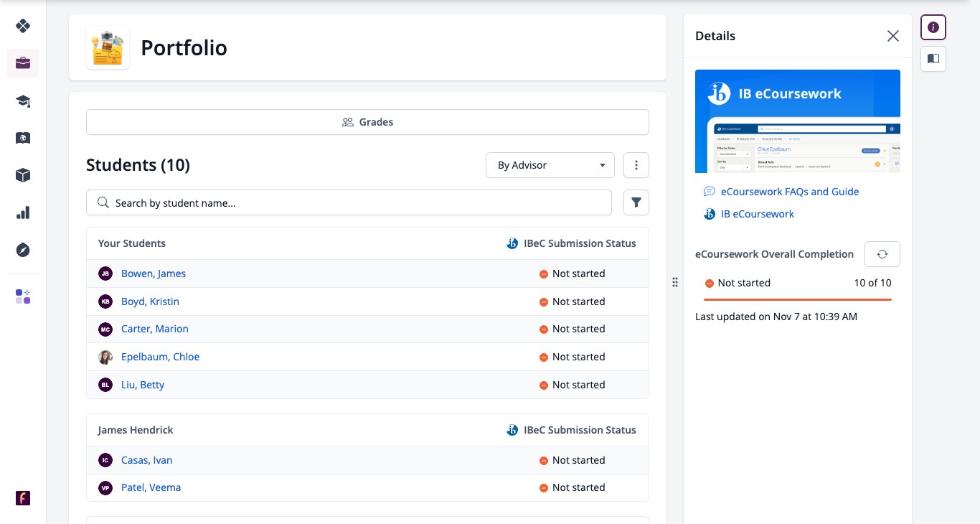This screenshot has height=524, width=980.
Task: Open the purple apps sparkle sidebar icon
Action: pyautogui.click(x=23, y=296)
